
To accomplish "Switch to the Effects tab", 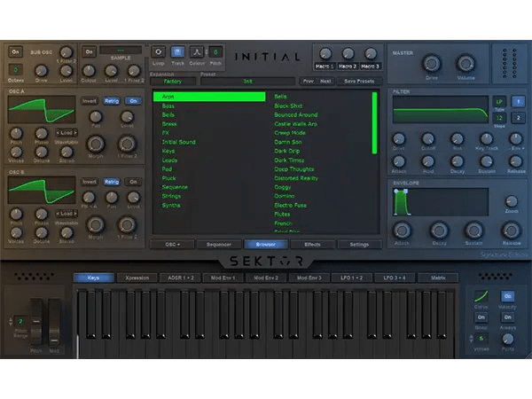I will click(312, 245).
